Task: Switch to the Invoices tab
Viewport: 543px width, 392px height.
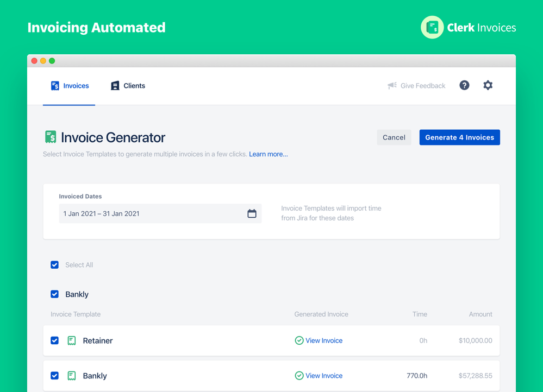Action: (x=69, y=85)
